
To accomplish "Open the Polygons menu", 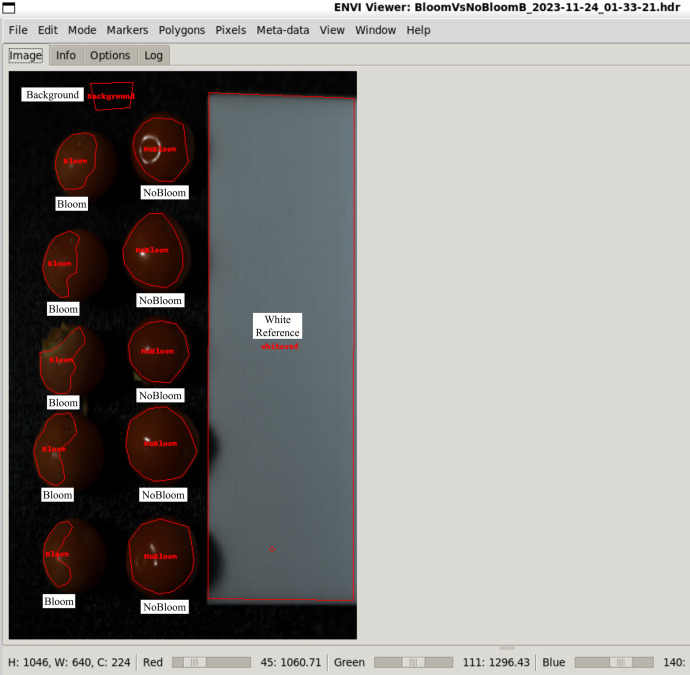I will click(x=182, y=30).
